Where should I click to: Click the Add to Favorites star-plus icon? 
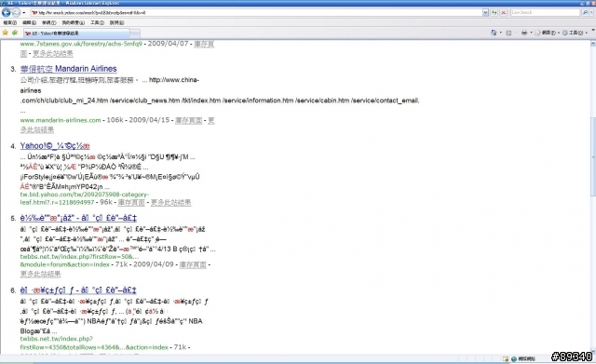tap(15, 34)
